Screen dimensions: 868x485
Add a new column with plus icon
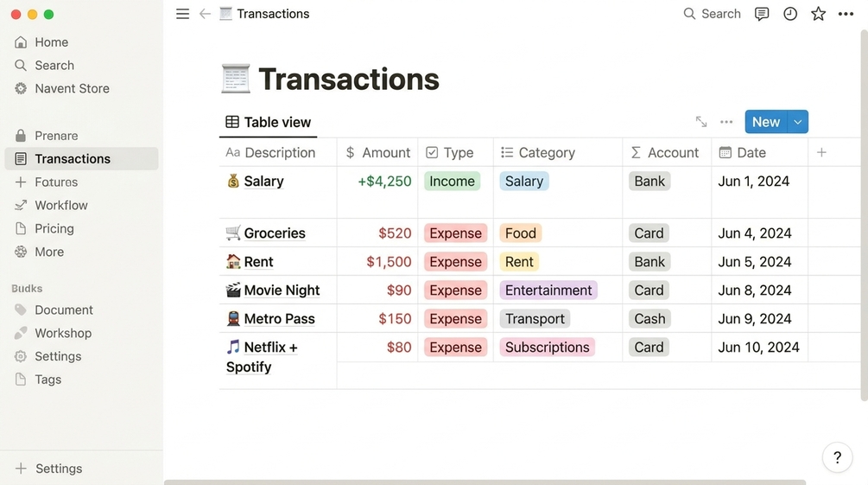click(x=821, y=152)
